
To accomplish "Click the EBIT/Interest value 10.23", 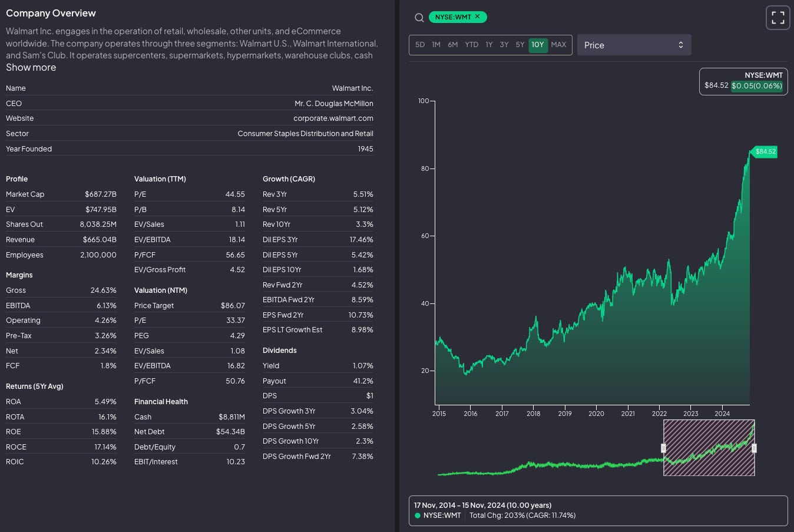I will point(236,462).
